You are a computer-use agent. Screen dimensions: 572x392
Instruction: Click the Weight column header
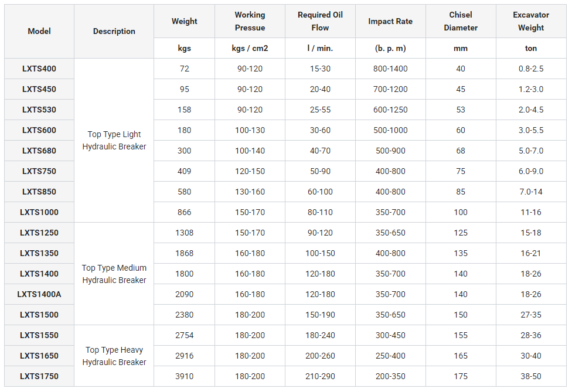(x=185, y=22)
